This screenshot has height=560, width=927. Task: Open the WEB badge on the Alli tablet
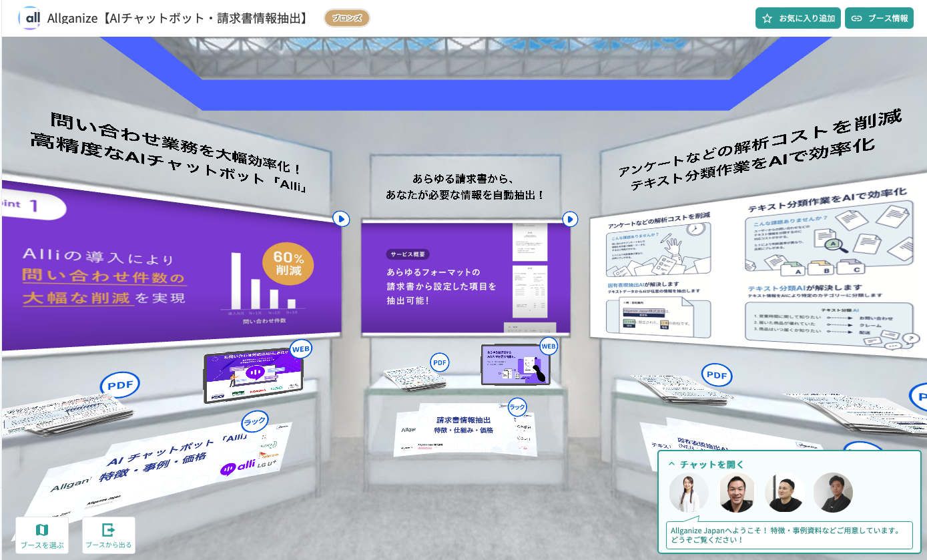(301, 348)
